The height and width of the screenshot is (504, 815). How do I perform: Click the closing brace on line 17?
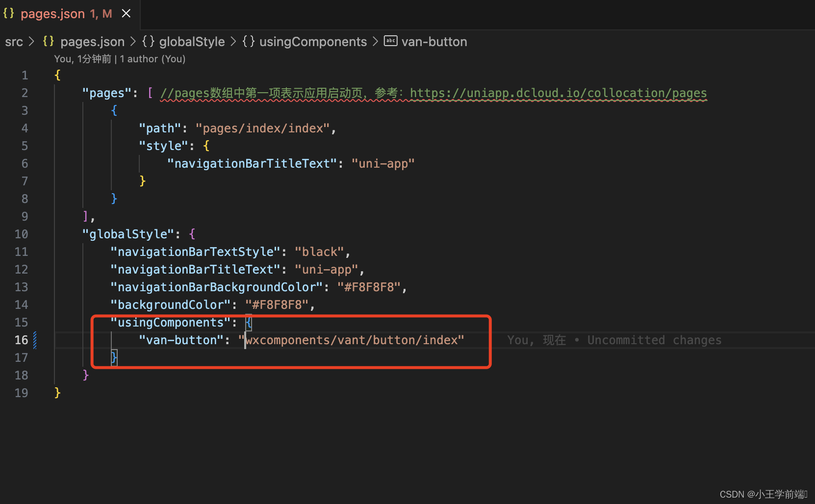pos(114,358)
